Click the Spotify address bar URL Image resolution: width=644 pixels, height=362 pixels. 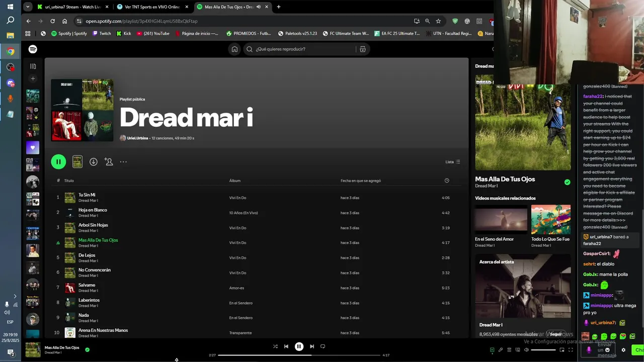(x=141, y=21)
